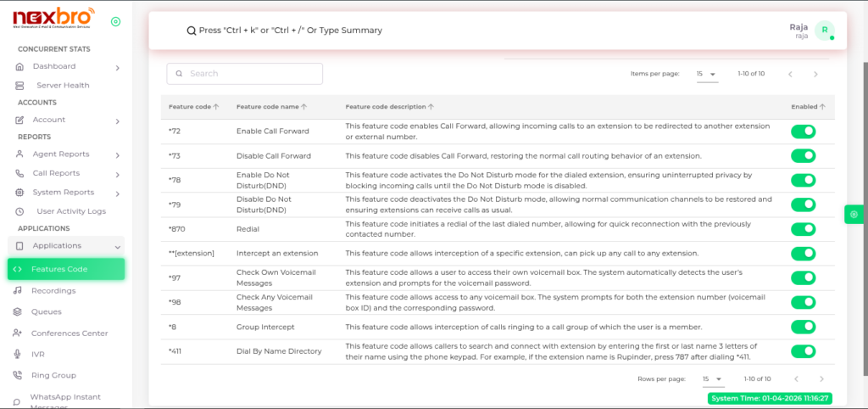Turn off Group Intercept *8 toggle
The width and height of the screenshot is (868, 409).
803,327
